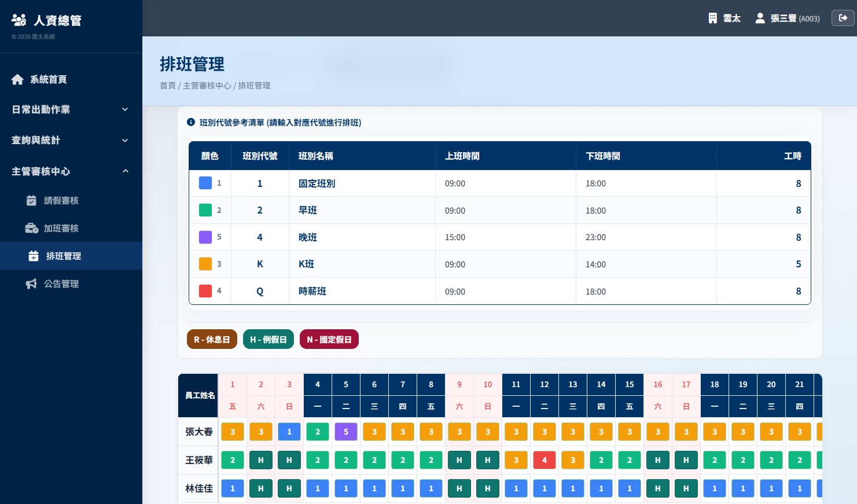Collapse the 主管審核中心 menu chevron
This screenshot has height=504, width=857.
pyautogui.click(x=125, y=171)
